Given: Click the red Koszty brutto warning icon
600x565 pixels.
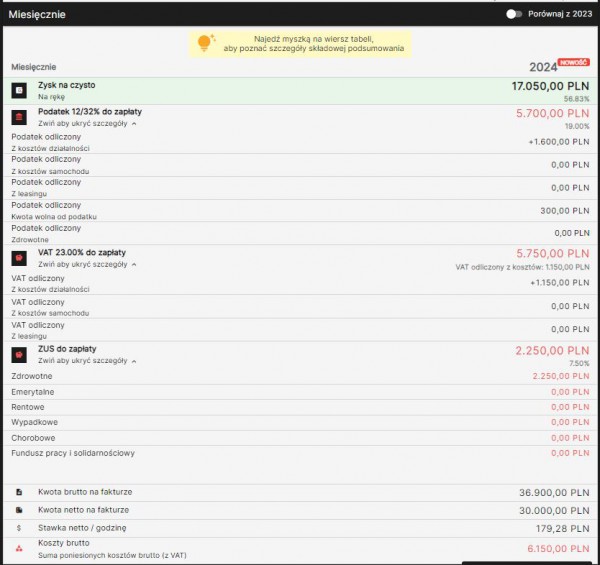Looking at the screenshot, I should click(18, 549).
